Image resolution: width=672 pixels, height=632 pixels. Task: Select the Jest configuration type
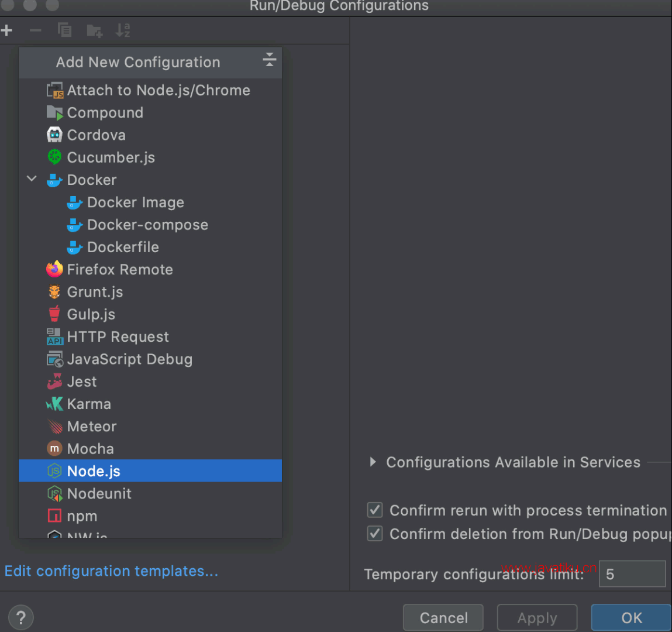(150, 382)
